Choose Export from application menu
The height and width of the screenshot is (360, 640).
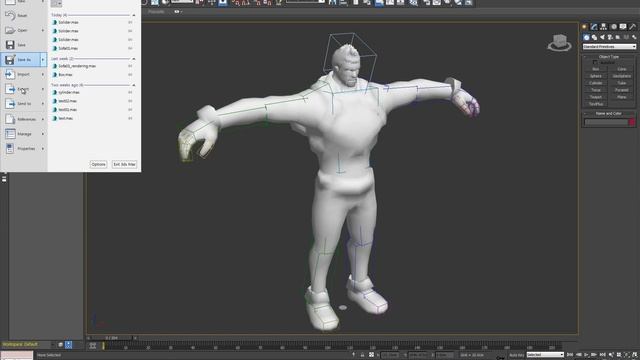tap(23, 89)
